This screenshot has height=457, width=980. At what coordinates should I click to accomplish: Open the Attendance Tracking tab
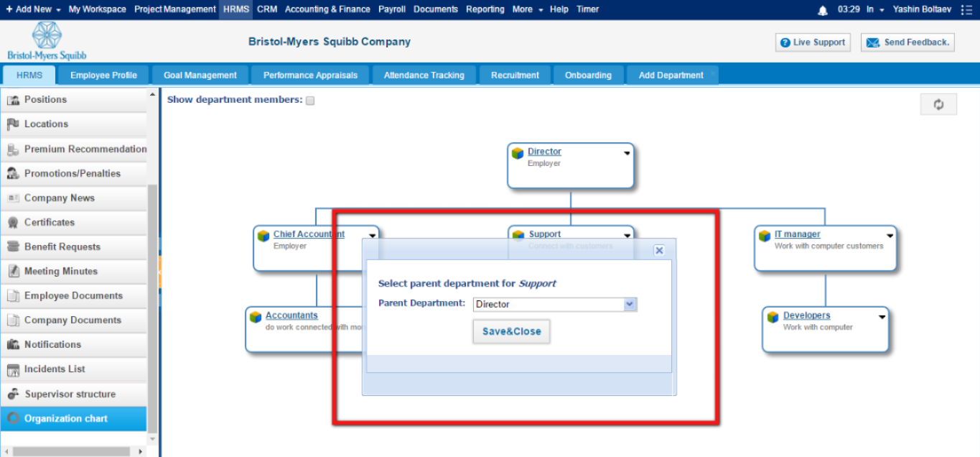424,75
